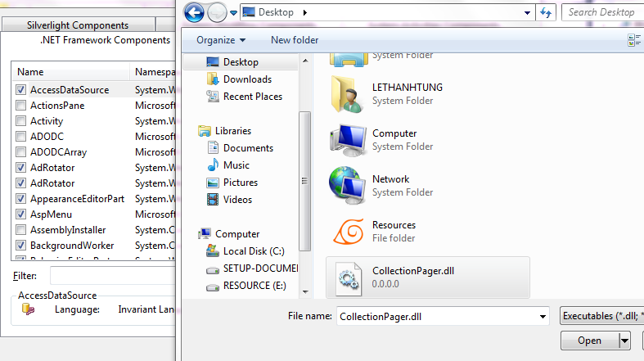Select Computer in the navigation pane
The image size is (644, 361).
[237, 233]
